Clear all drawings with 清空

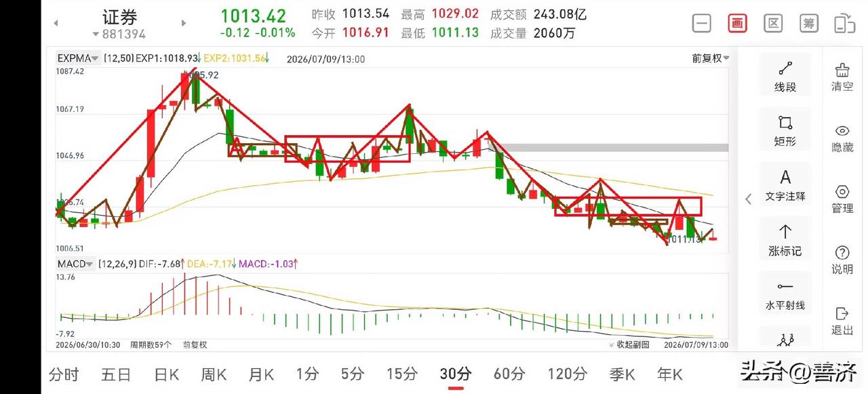(x=842, y=77)
